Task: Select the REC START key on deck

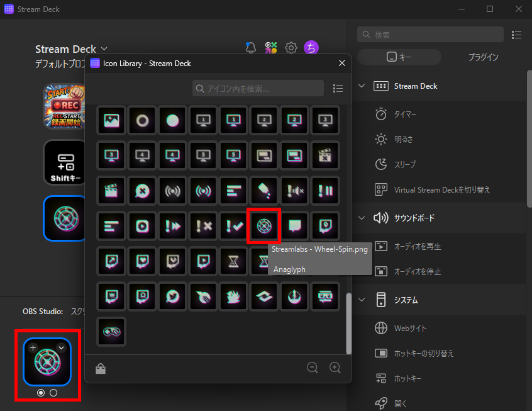Action: pyautogui.click(x=64, y=106)
